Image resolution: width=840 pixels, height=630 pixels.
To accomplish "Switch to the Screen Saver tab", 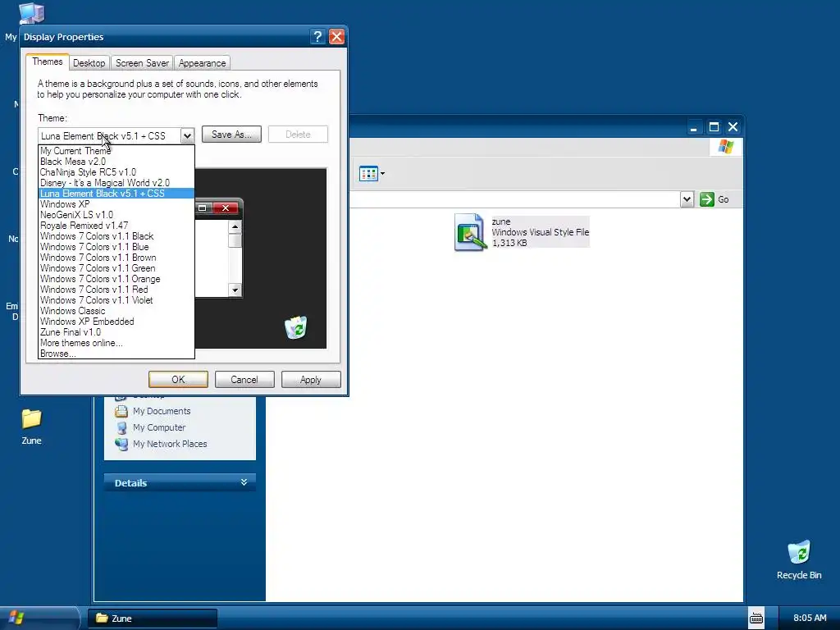I will (x=142, y=62).
